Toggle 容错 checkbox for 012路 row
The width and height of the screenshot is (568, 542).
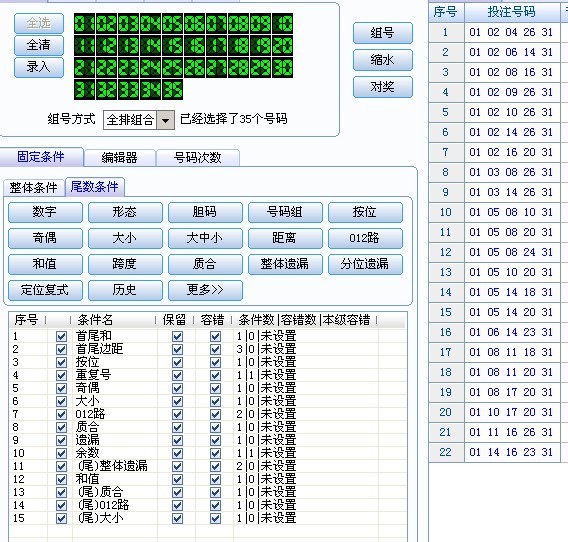click(215, 414)
